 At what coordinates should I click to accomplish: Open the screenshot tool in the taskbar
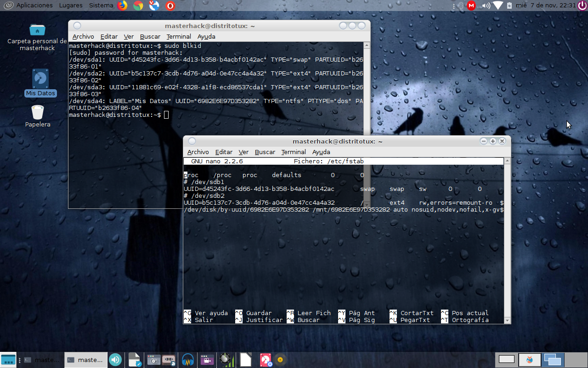tap(153, 360)
